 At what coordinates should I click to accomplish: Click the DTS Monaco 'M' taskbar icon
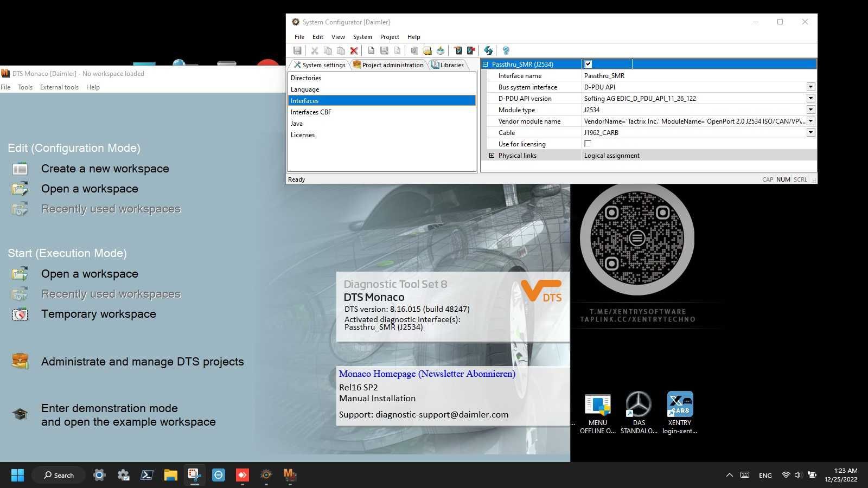290,475
